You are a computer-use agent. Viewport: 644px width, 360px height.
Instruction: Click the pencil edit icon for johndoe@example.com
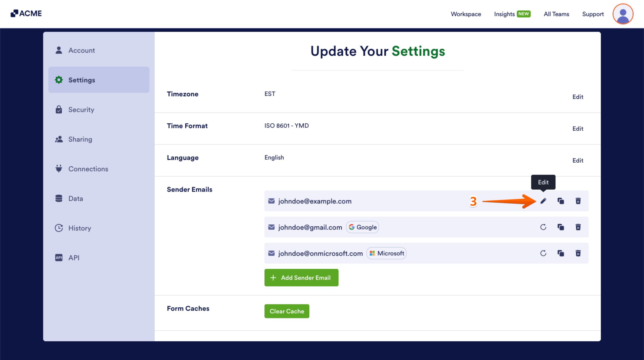click(x=543, y=201)
